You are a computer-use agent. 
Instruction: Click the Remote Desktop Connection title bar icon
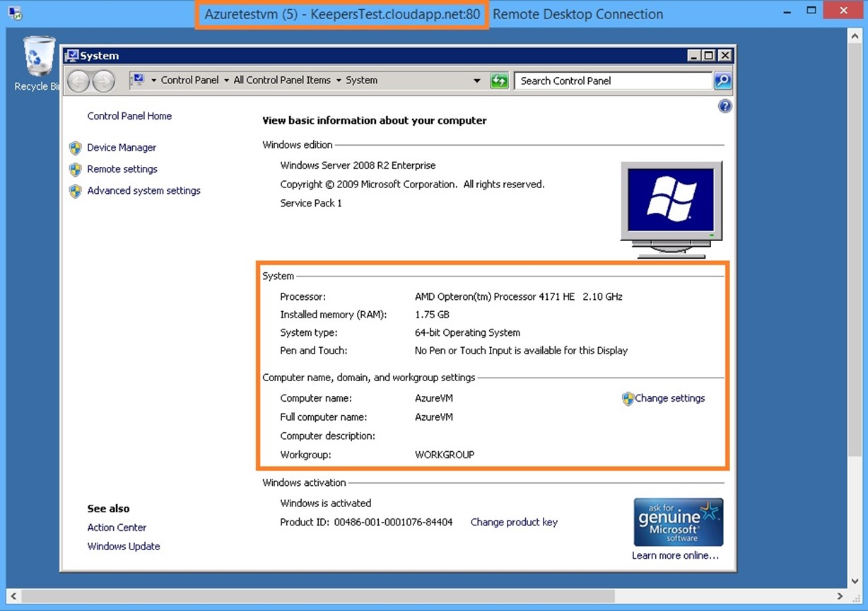[x=15, y=13]
